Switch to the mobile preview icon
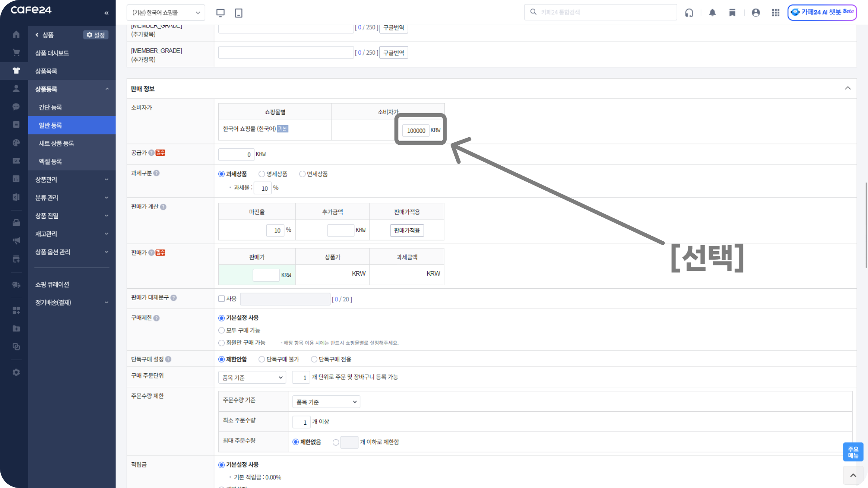The image size is (868, 488). pyautogui.click(x=239, y=13)
